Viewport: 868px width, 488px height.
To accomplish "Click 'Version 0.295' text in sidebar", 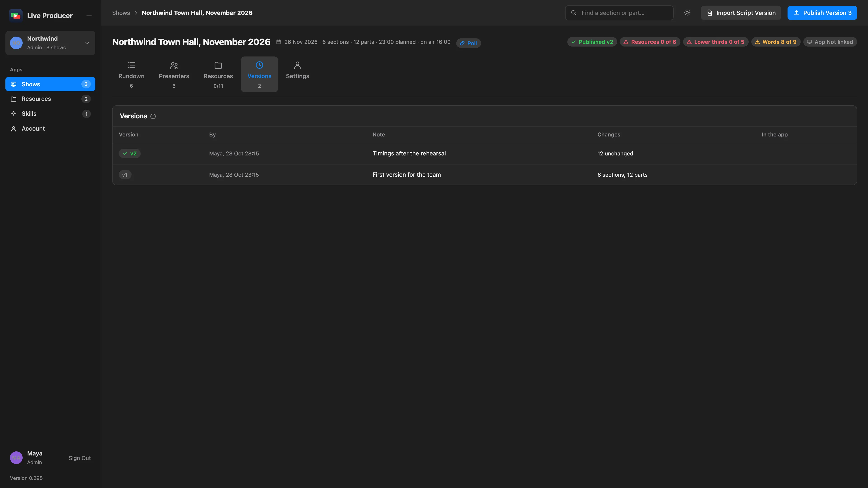I will pyautogui.click(x=26, y=478).
